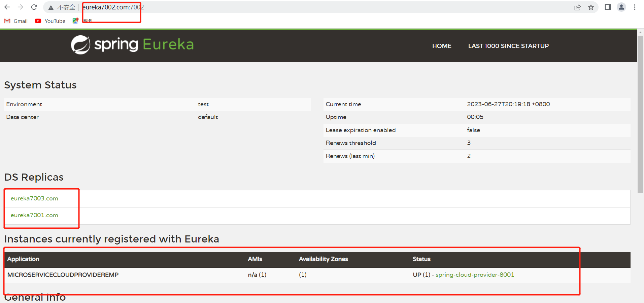Open the Maps bookmark icon
644x303 pixels.
pyautogui.click(x=75, y=21)
